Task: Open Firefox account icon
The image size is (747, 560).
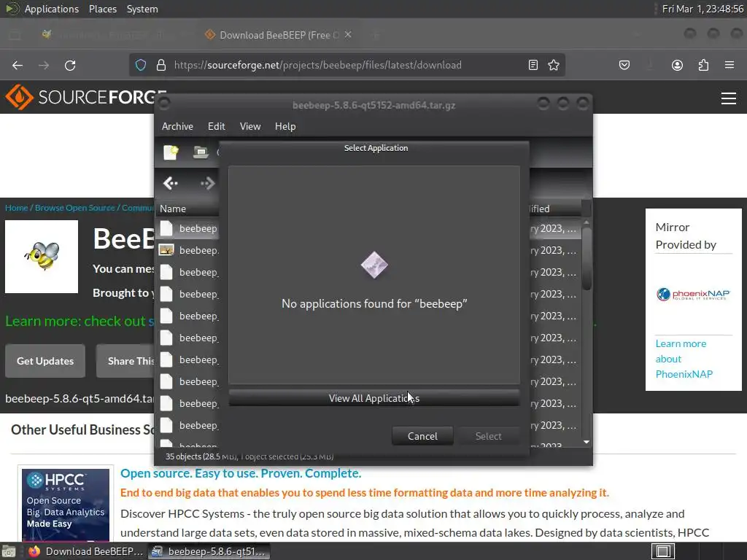Action: click(677, 65)
